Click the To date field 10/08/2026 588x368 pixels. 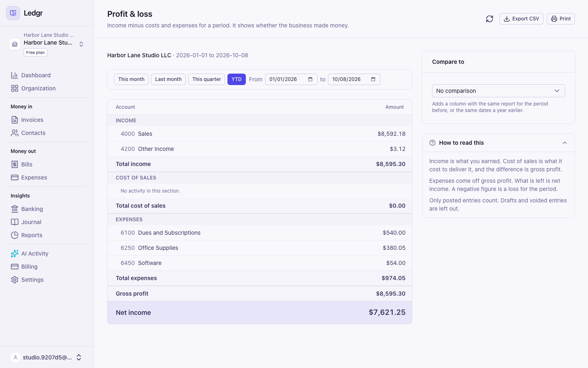(x=354, y=79)
